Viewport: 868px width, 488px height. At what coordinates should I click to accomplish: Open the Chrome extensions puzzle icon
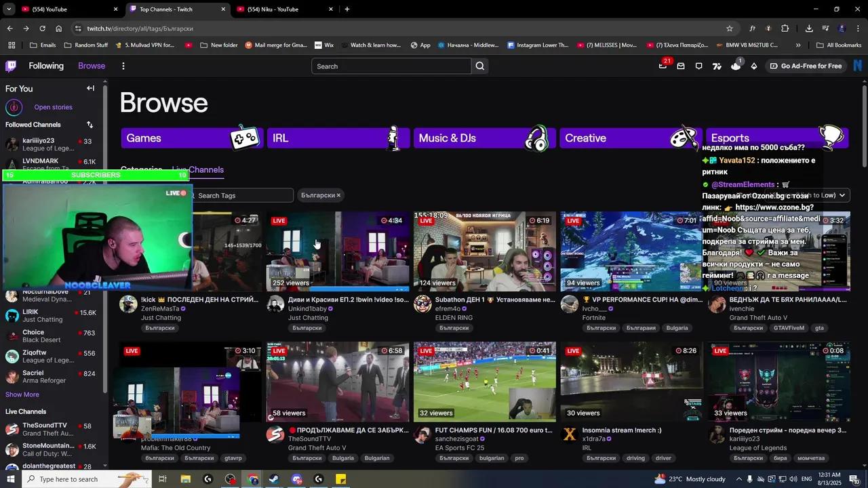pos(785,28)
